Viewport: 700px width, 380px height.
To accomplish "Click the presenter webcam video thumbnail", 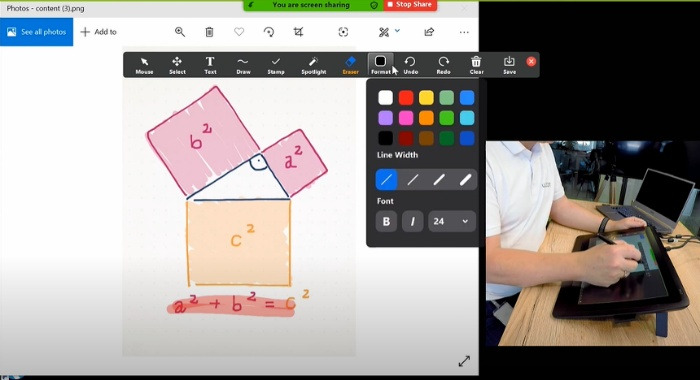I will coord(593,243).
